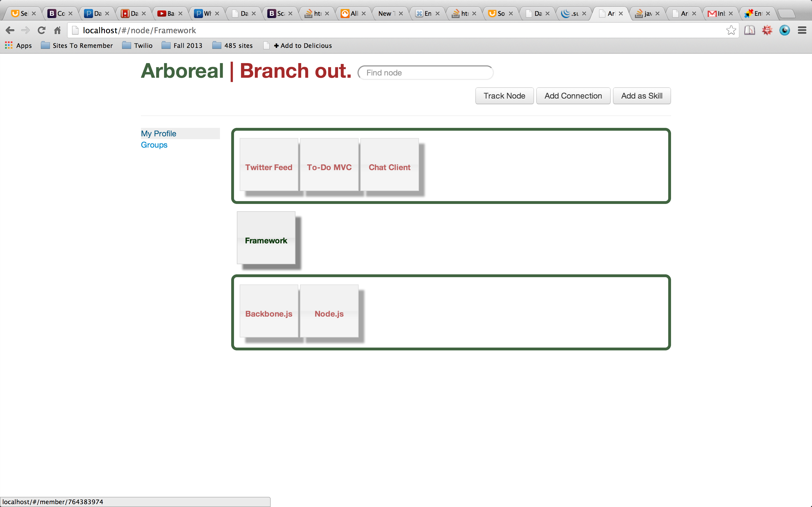Focus the Find node search field
This screenshot has width=812, height=507.
coord(425,73)
